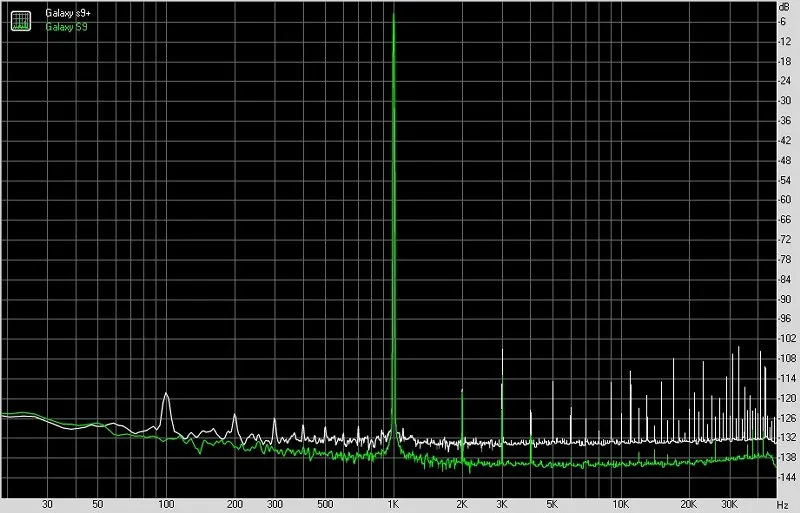Click the Hz unit label
This screenshot has width=800, height=513.
pyautogui.click(x=783, y=504)
